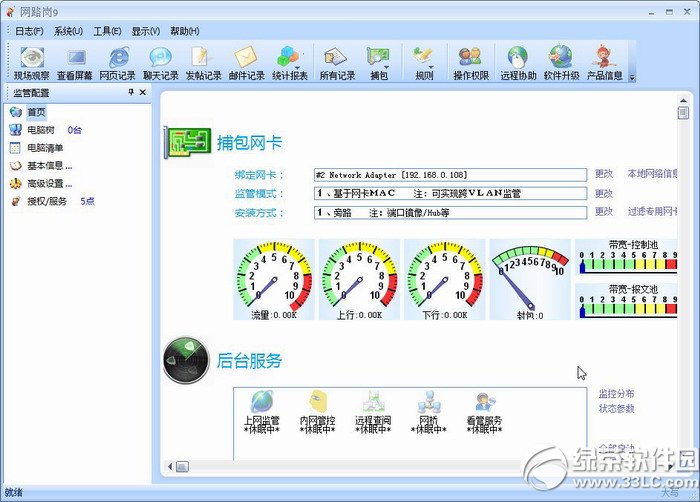Image resolution: width=700 pixels, height=502 pixels.
Task: Open the 统计报表 statistics reports
Action: [x=290, y=63]
